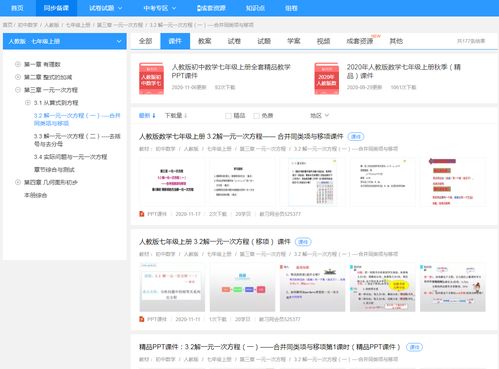Open the 人教版 · 七年级上册 textbook dropdown
Viewport: 499px width, 369px height.
click(65, 41)
